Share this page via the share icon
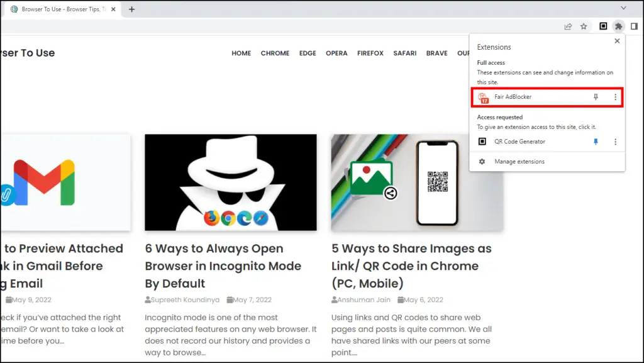Viewport: 644px width, 363px height. (x=568, y=26)
